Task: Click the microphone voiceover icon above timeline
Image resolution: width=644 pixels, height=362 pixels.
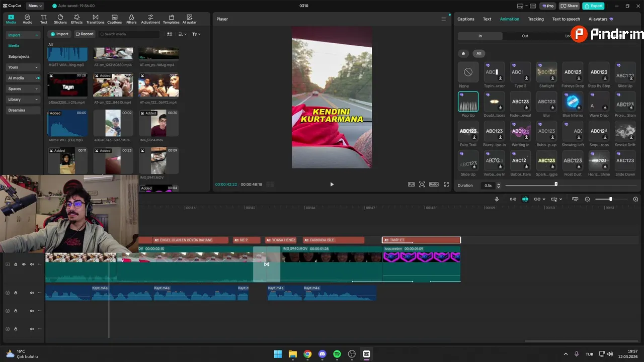Action: point(497,199)
